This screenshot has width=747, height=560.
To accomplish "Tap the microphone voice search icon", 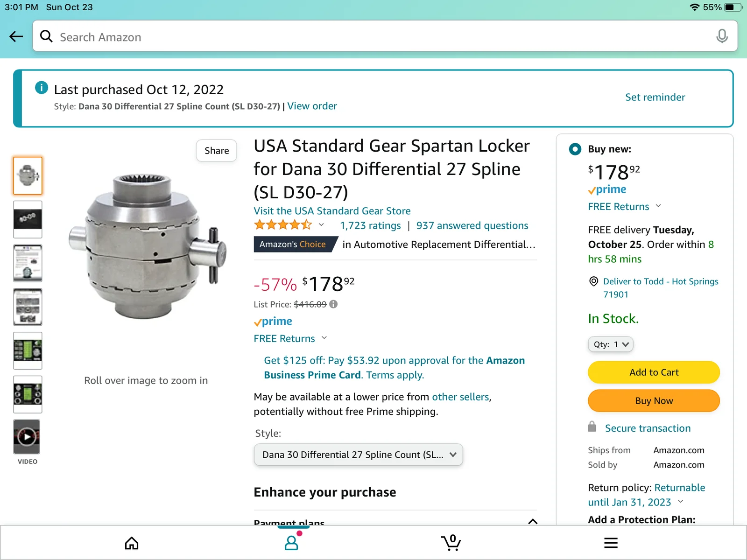I will 722,36.
